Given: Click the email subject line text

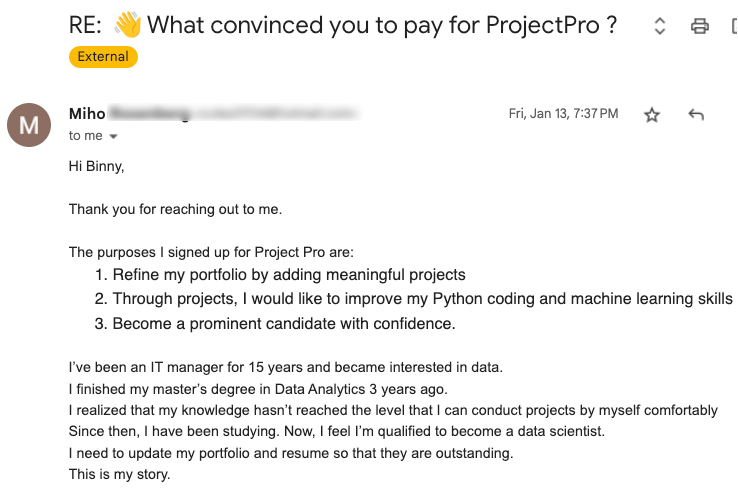Looking at the screenshot, I should click(380, 26).
